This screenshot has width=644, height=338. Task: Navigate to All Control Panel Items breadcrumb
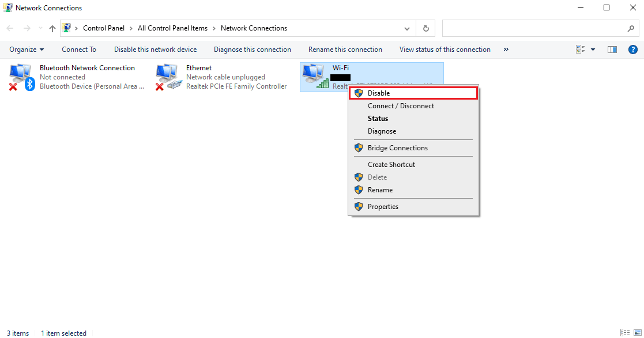pos(172,28)
